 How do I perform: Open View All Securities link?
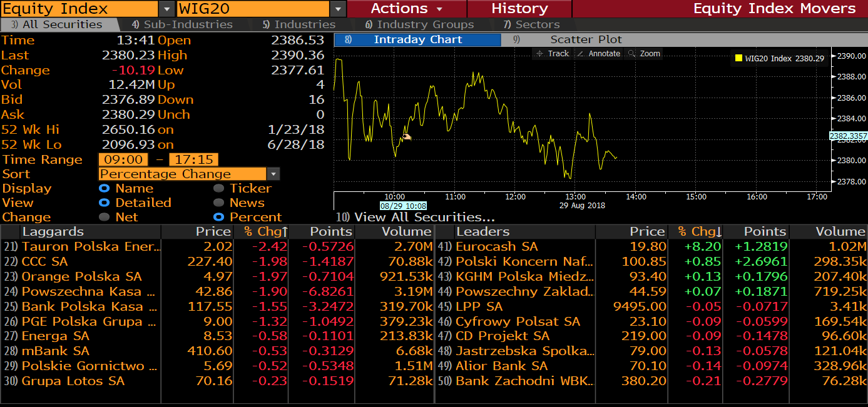[x=424, y=218]
